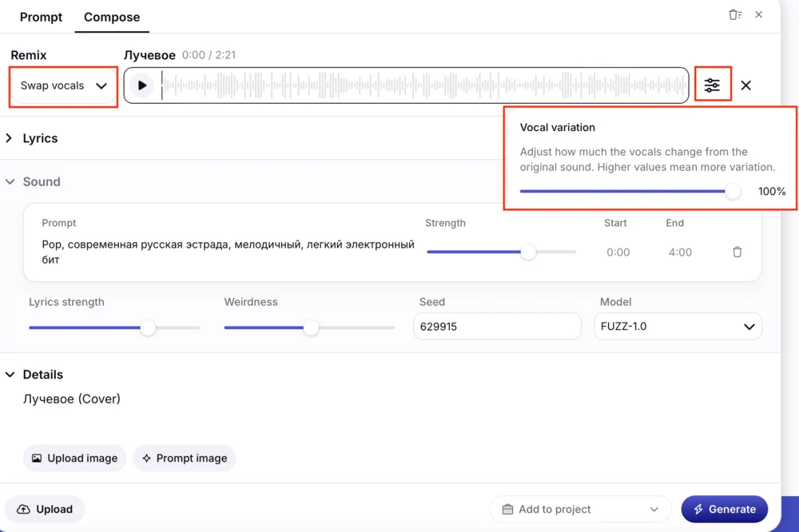Click the Upload image button

pyautogui.click(x=74, y=459)
